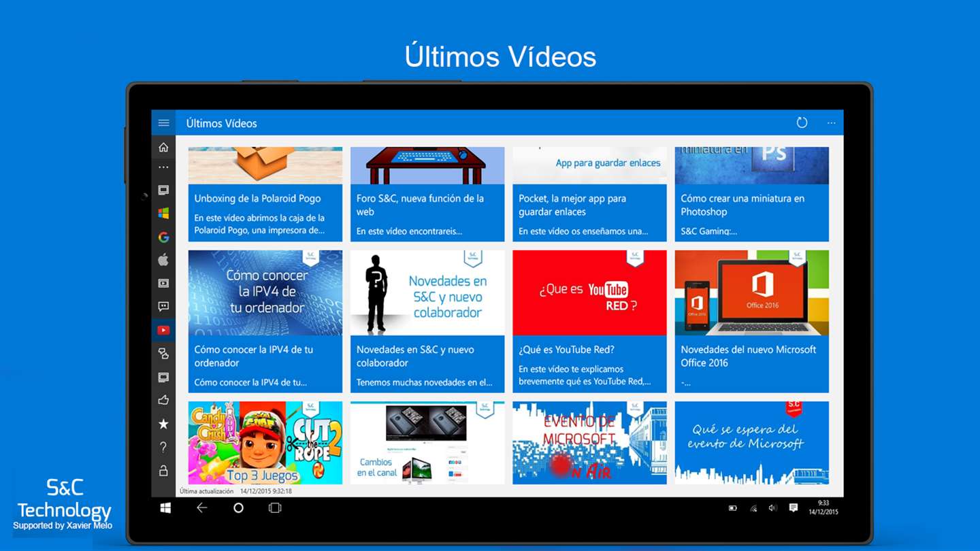
Task: Open the App para guardar enlaces thumbnail
Action: pos(589,165)
